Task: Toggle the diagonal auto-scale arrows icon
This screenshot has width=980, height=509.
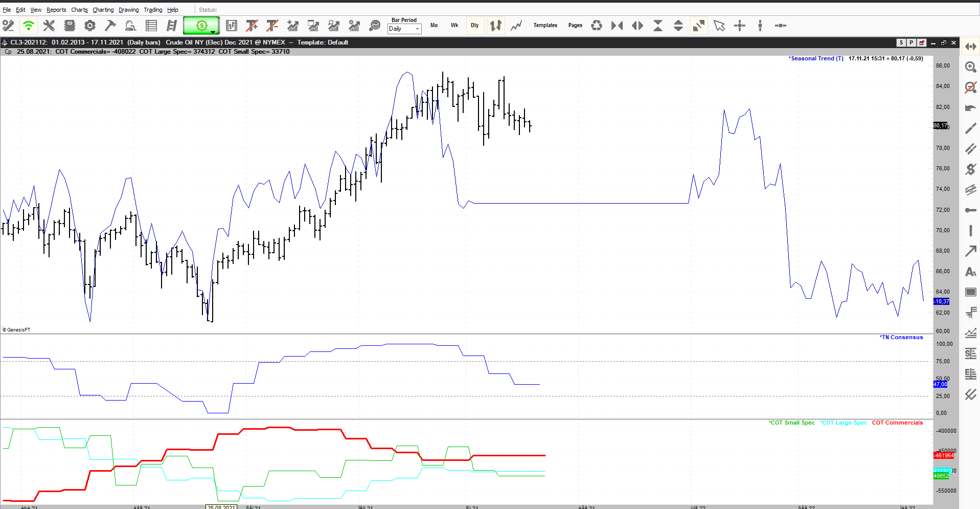Action: click(699, 26)
